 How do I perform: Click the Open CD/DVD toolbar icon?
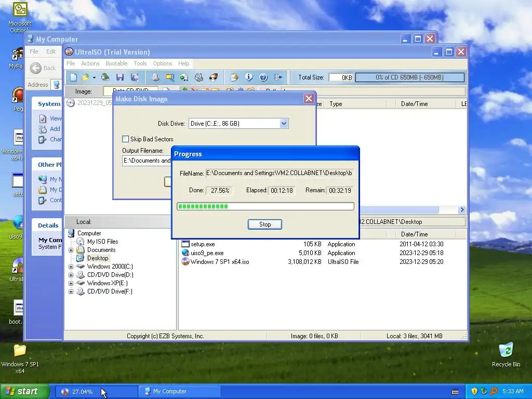[x=105, y=77]
